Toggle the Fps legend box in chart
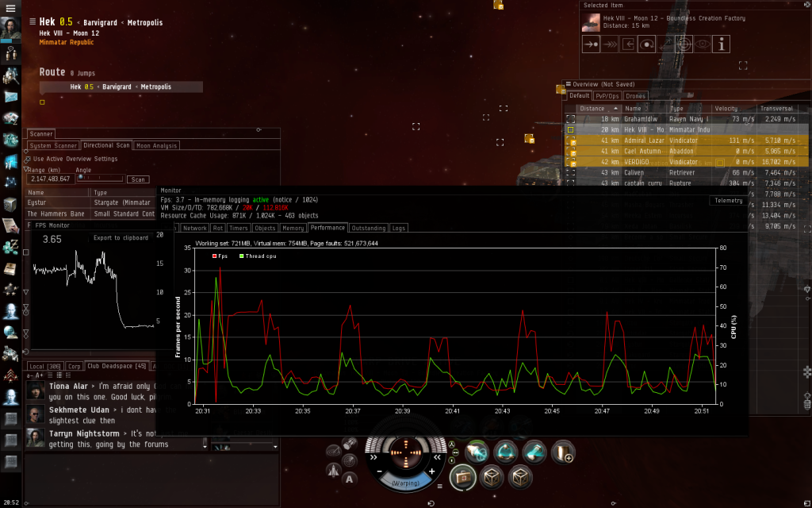Viewport: 812px width, 508px height. 214,256
